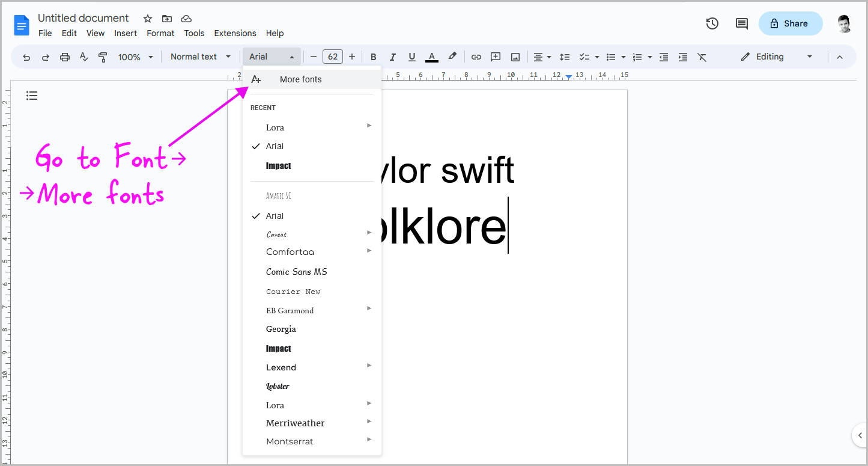
Task: Open account profile picture
Action: (844, 24)
